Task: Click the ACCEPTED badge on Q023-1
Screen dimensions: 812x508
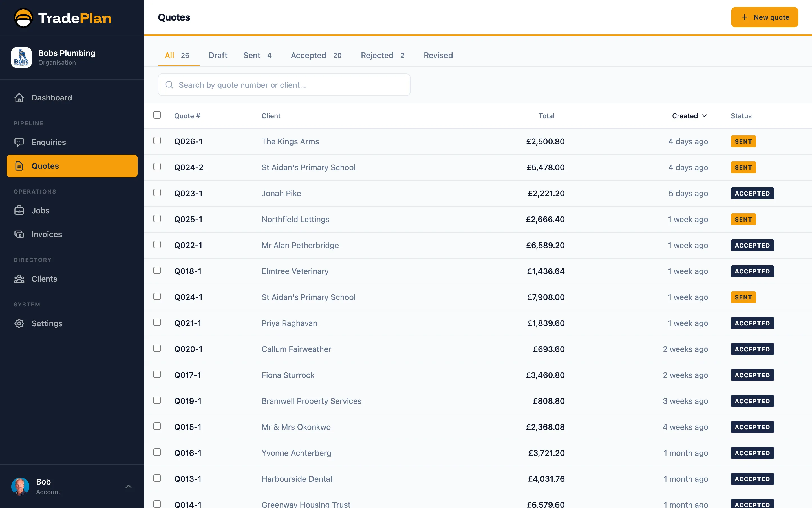Action: point(752,193)
